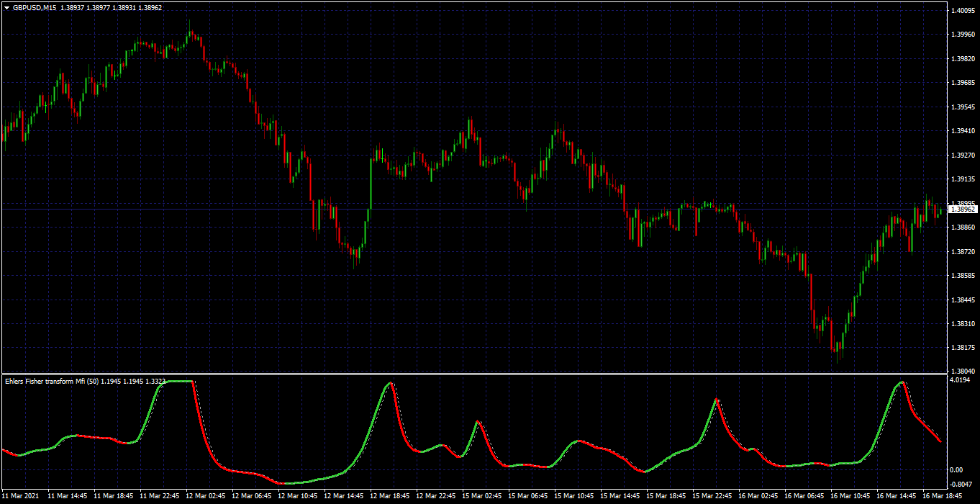Viewport: 980px width, 504px height.
Task: Click the 1.38175 price axis label
Action: click(x=963, y=348)
